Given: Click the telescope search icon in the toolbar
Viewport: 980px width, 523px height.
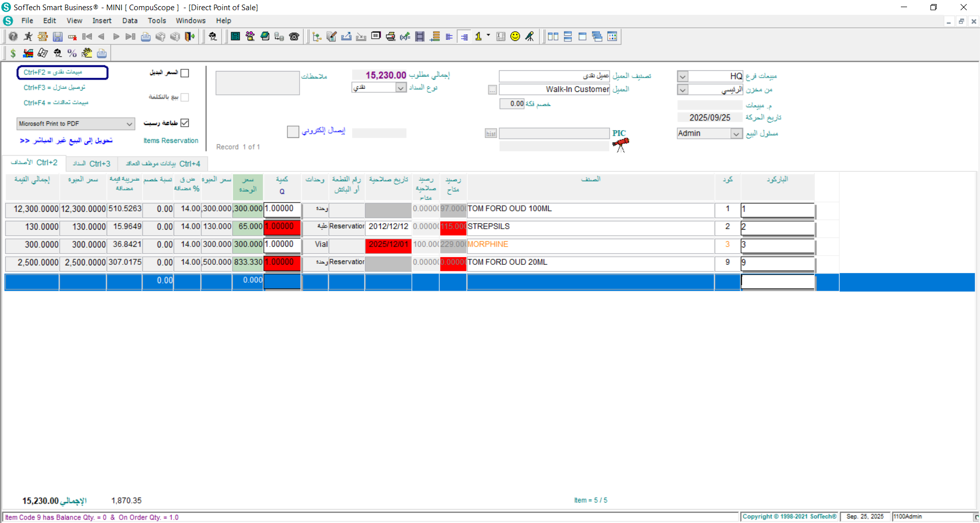Looking at the screenshot, I should click(530, 36).
